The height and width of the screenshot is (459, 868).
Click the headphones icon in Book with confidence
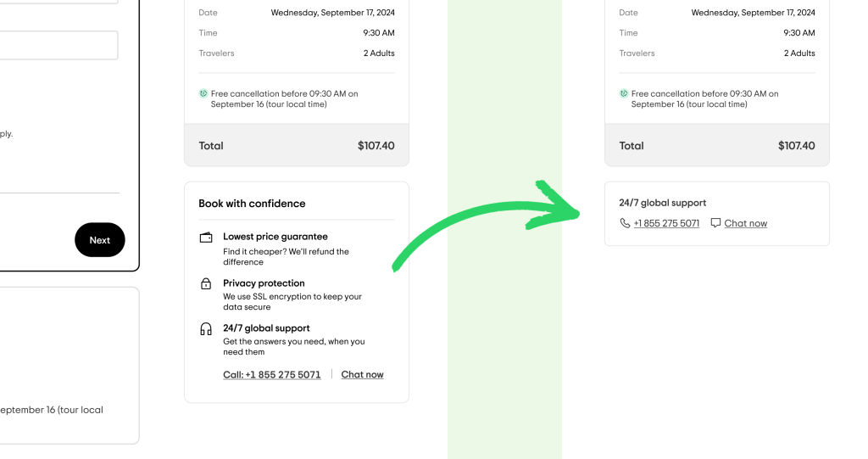(x=206, y=329)
